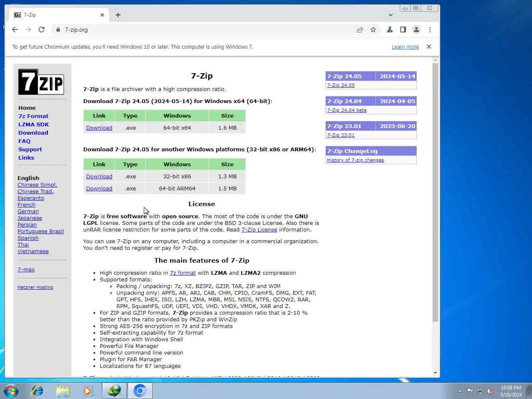Open Links sidebar menu item
The width and height of the screenshot is (532, 399).
(26, 158)
